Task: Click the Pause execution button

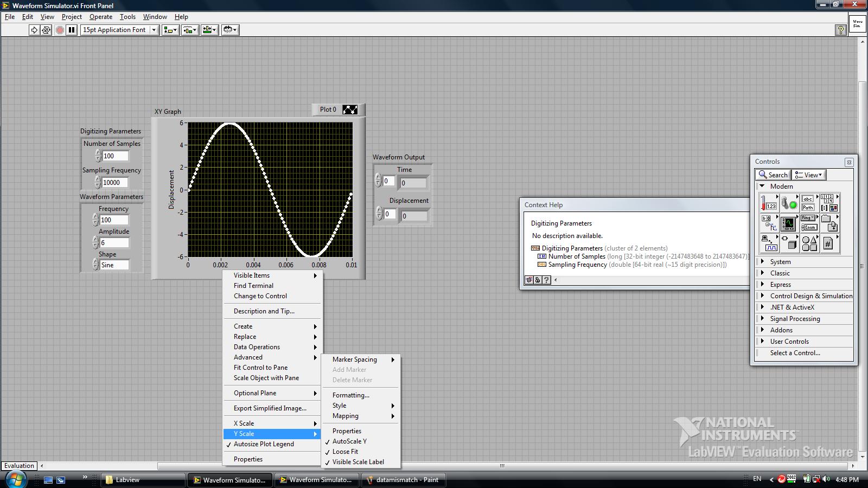Action: coord(71,30)
